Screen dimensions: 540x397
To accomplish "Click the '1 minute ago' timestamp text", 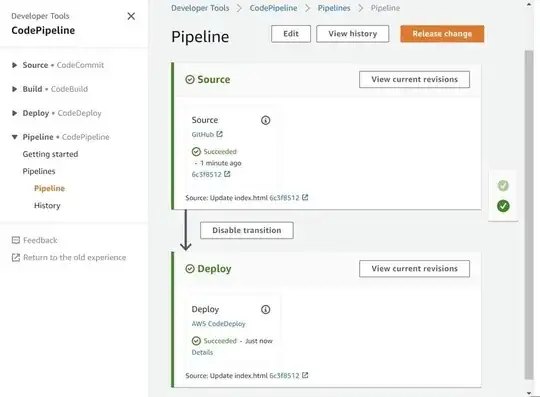I will click(221, 163).
